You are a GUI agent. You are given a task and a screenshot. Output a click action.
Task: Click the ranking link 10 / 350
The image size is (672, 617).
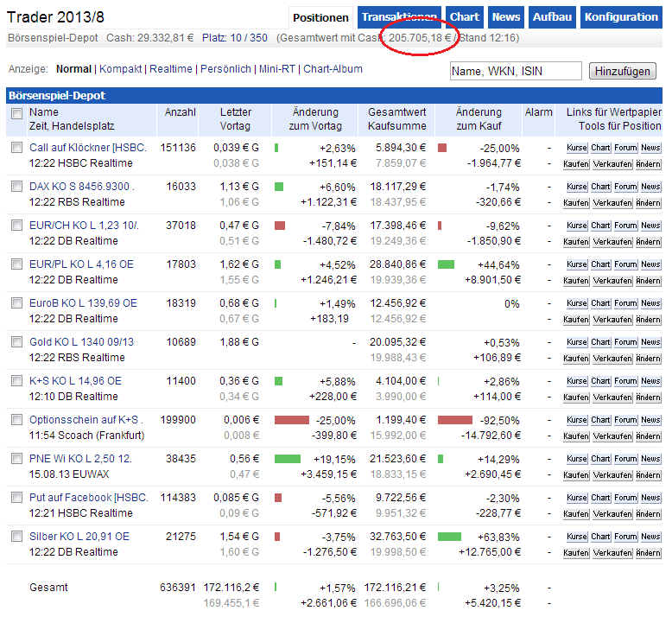pyautogui.click(x=248, y=39)
